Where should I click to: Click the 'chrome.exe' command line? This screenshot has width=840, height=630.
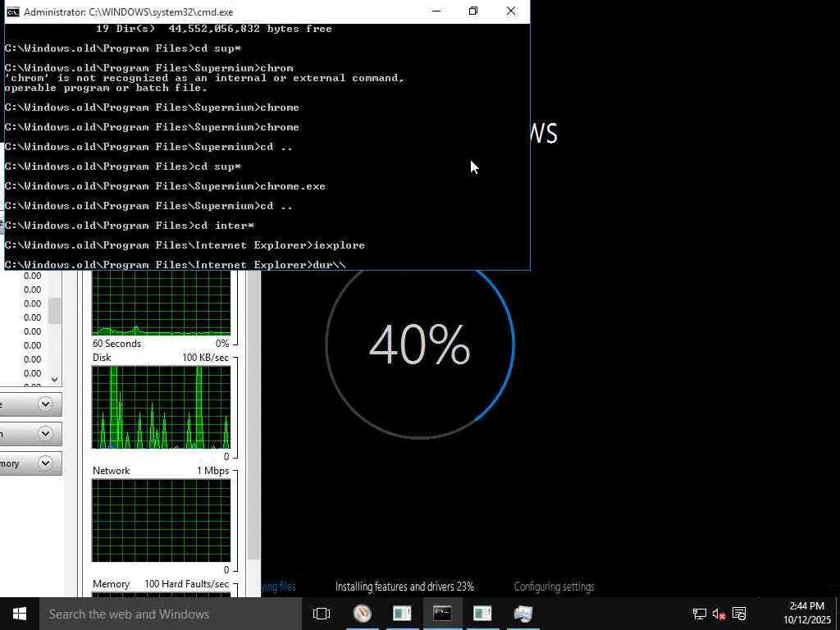[x=164, y=186]
